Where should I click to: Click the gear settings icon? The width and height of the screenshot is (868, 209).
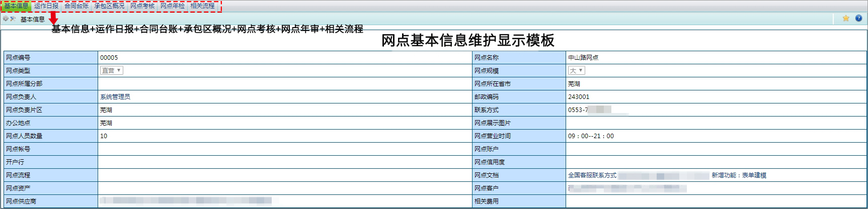click(x=6, y=19)
